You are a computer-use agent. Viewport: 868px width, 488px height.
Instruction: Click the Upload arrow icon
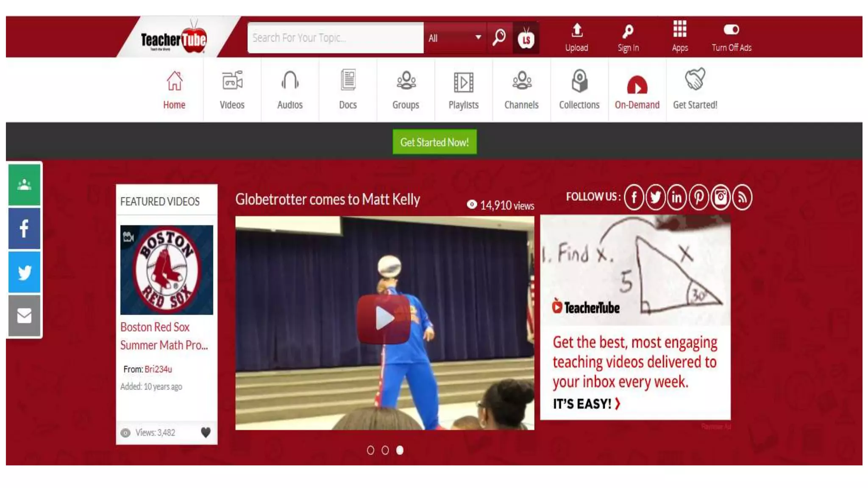coord(576,30)
